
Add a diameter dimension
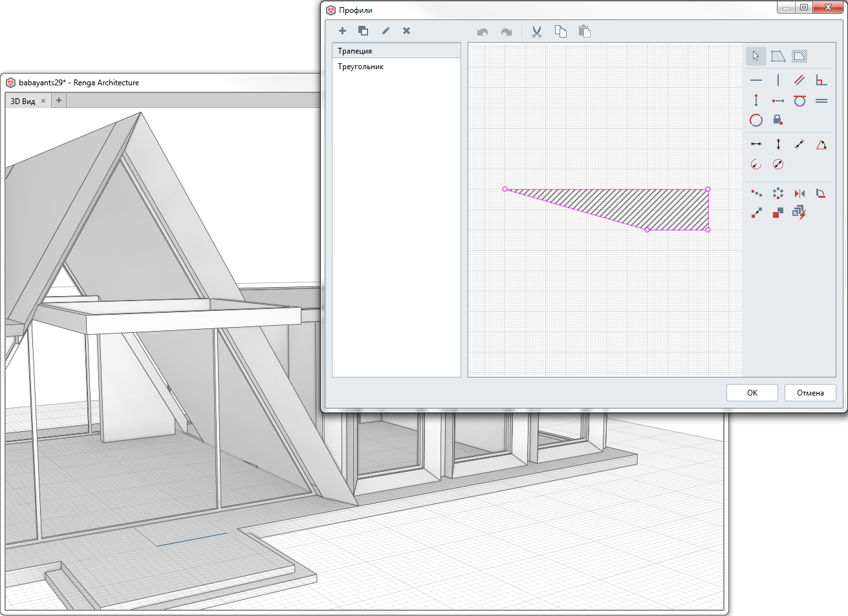click(x=778, y=164)
